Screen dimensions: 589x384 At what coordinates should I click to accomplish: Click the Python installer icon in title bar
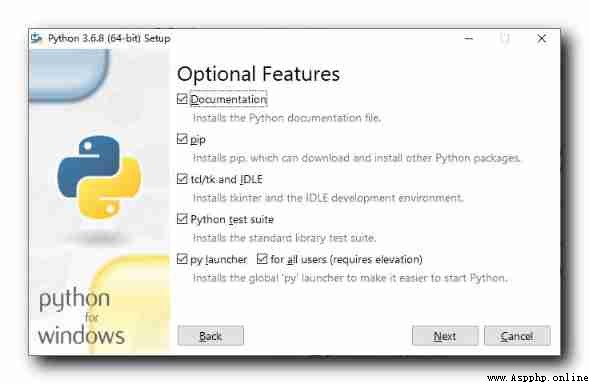36,38
